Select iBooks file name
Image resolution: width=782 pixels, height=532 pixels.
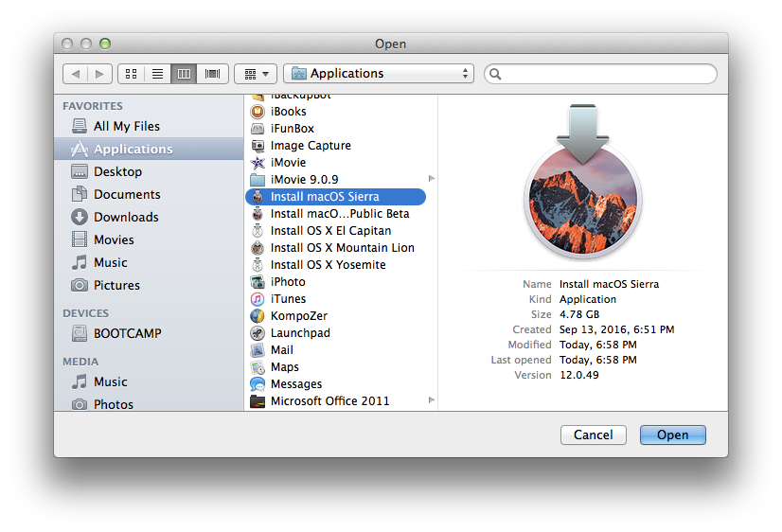click(288, 112)
